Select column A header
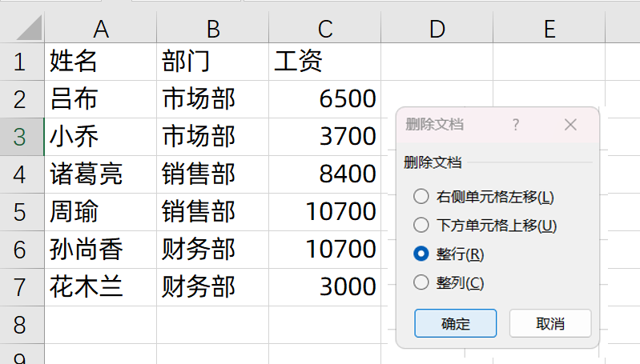This screenshot has height=364, width=640. (x=100, y=29)
